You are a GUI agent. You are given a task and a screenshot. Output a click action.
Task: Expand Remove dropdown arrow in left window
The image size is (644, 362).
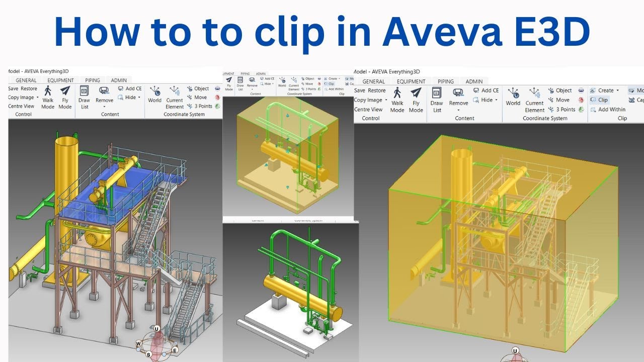tap(104, 107)
